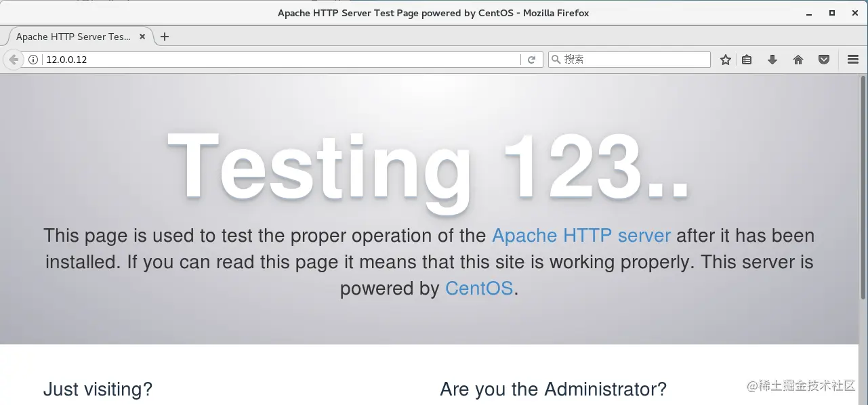Click the search magnifier icon

point(556,60)
